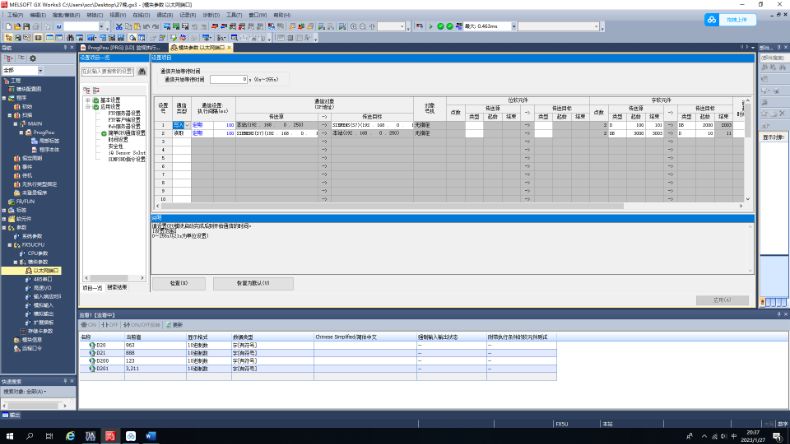
Task: Click the 恢复为默认(U) button
Action: coord(253,283)
